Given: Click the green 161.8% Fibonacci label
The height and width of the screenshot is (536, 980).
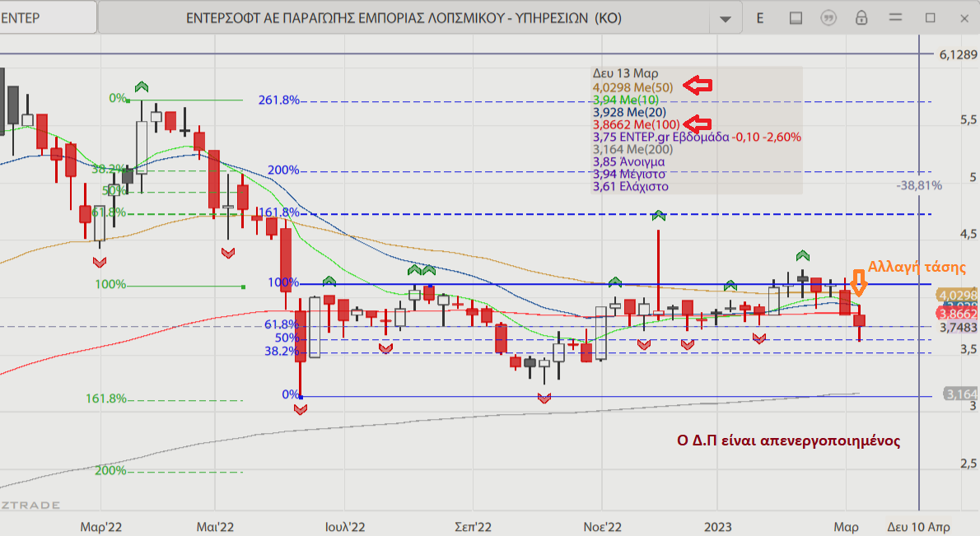Looking at the screenshot, I should [x=105, y=399].
